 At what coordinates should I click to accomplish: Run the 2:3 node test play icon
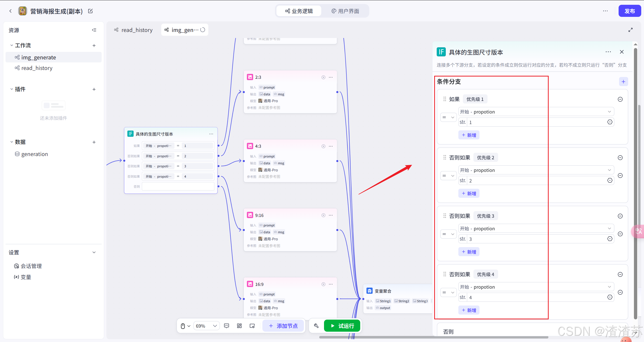click(x=323, y=77)
